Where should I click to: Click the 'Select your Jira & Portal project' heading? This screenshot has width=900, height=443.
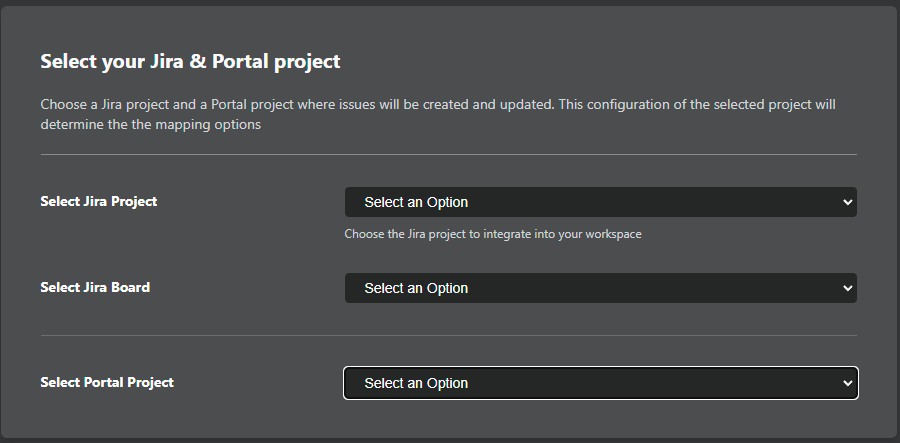tap(190, 62)
